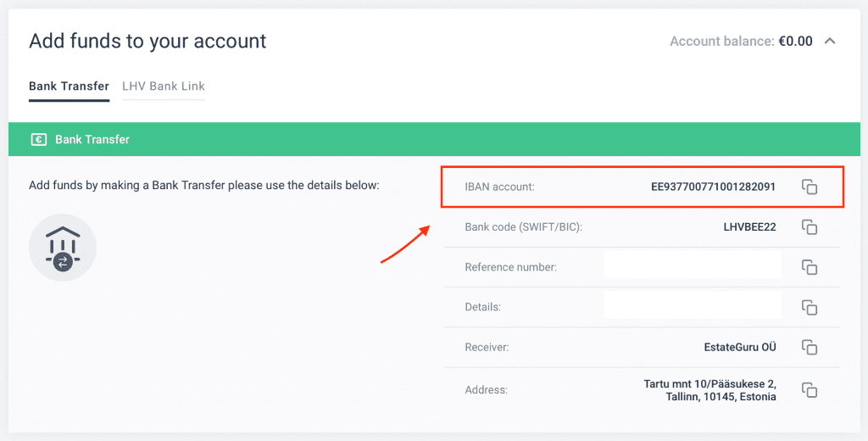
Task: Click copy icon in Details row
Action: click(810, 307)
